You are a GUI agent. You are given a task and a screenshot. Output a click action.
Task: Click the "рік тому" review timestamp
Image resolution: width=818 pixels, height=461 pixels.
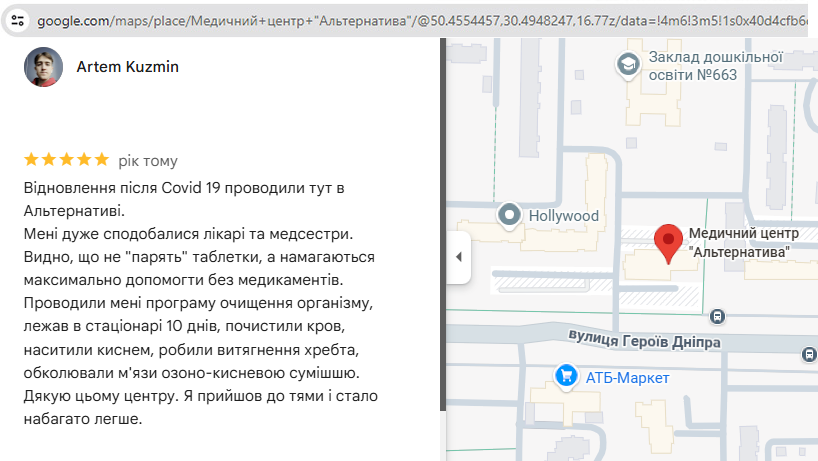pyautogui.click(x=148, y=160)
